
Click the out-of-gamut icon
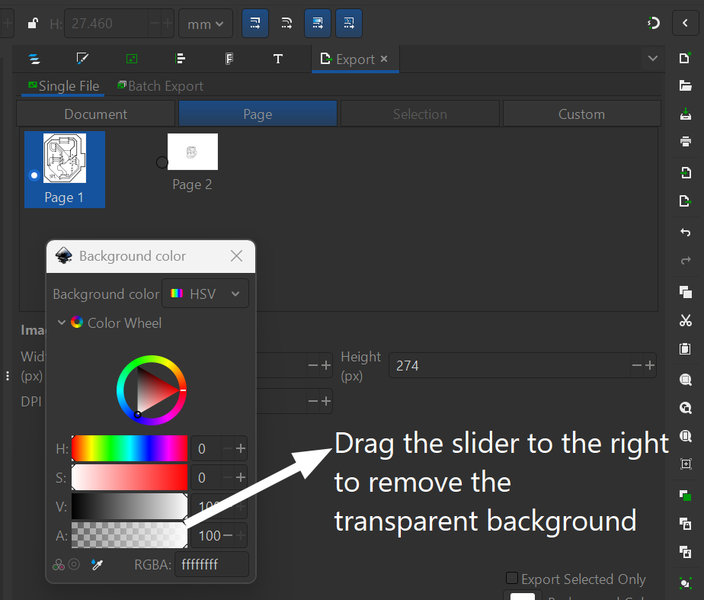pos(74,565)
